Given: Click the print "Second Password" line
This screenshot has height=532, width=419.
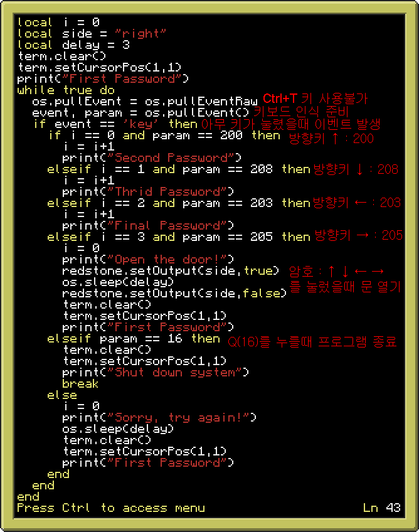Looking at the screenshot, I should (x=152, y=158).
